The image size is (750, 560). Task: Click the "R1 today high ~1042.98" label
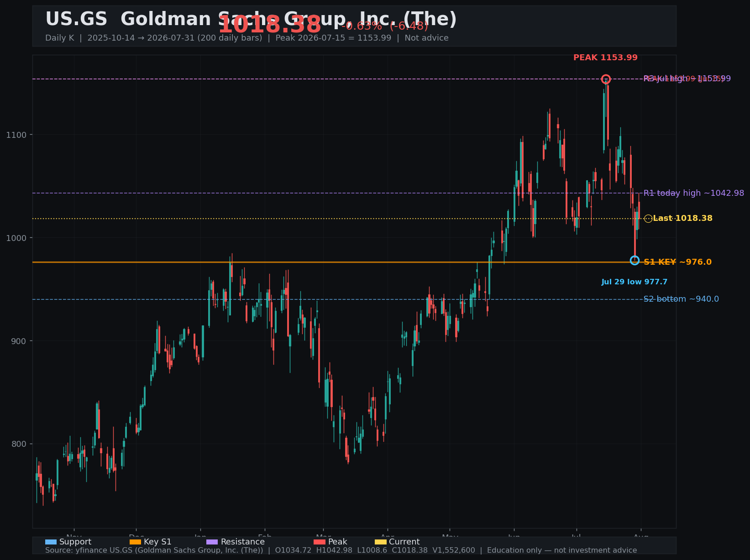[x=694, y=193]
